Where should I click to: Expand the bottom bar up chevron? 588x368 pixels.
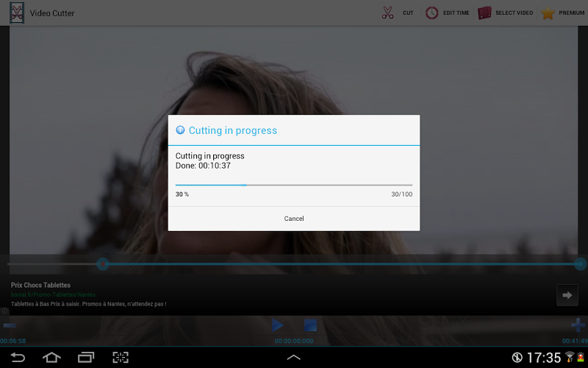point(293,357)
